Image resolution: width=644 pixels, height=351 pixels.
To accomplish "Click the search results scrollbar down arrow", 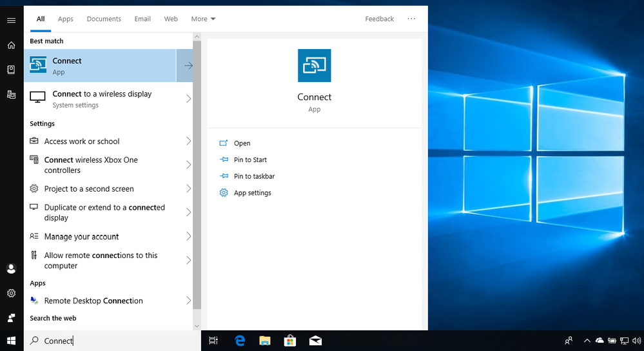I will (197, 326).
